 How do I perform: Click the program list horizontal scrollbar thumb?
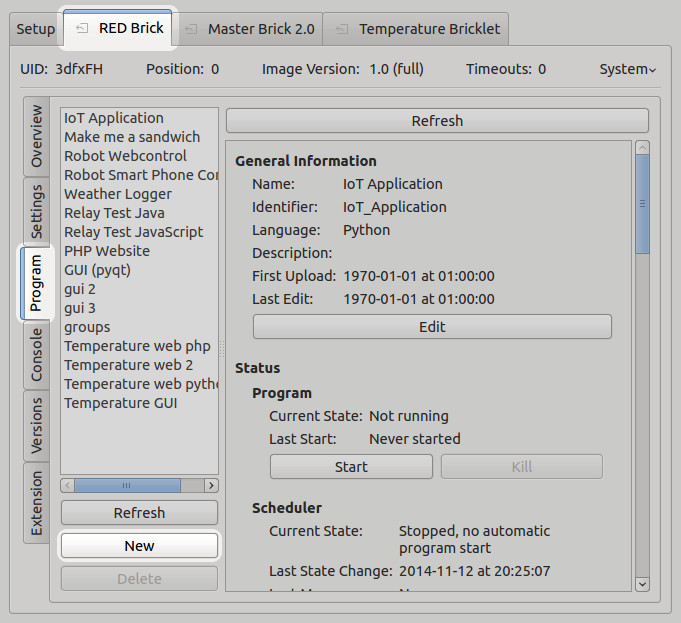click(x=128, y=485)
